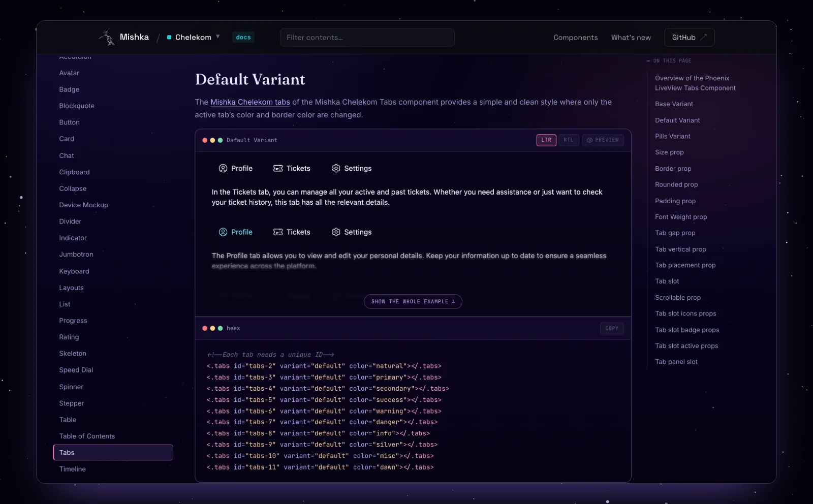Expand the whole example with SHOW THE WHOLE EXAMPLE
The image size is (813, 504).
pos(413,302)
